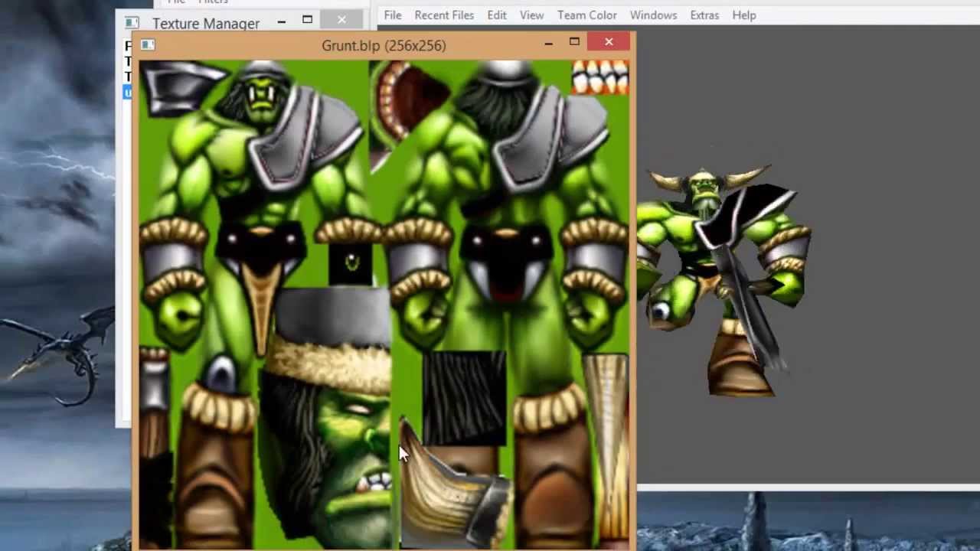Open the Windows menu
980x551 pixels.
tap(654, 15)
